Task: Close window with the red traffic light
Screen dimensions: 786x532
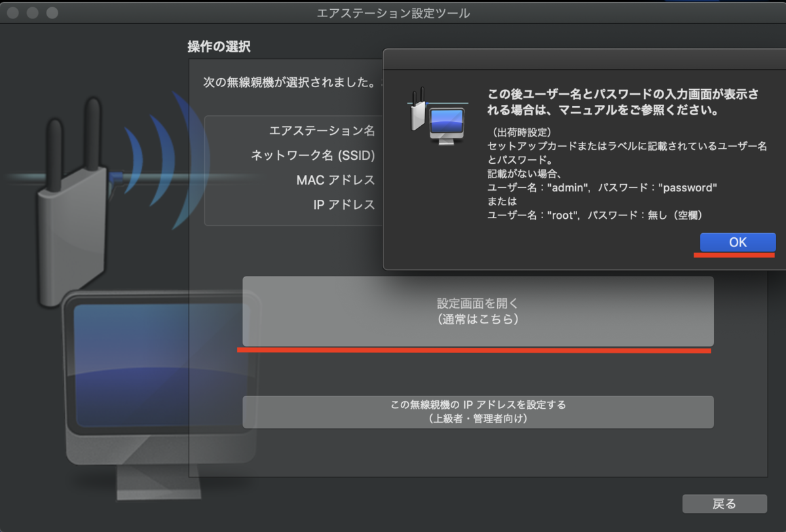Action: pos(13,12)
